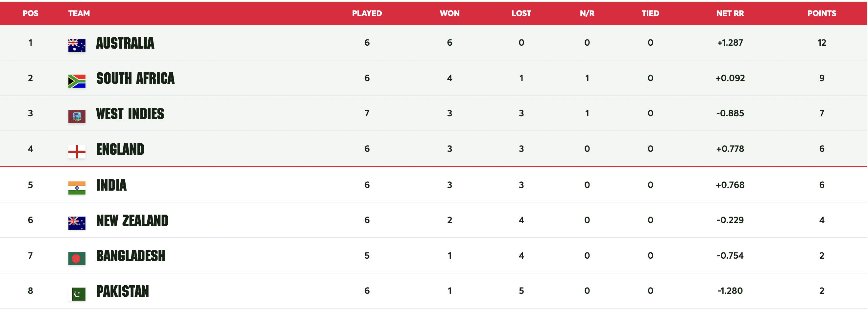This screenshot has height=328, width=868.
Task: Open the England team name link
Action: tap(120, 149)
